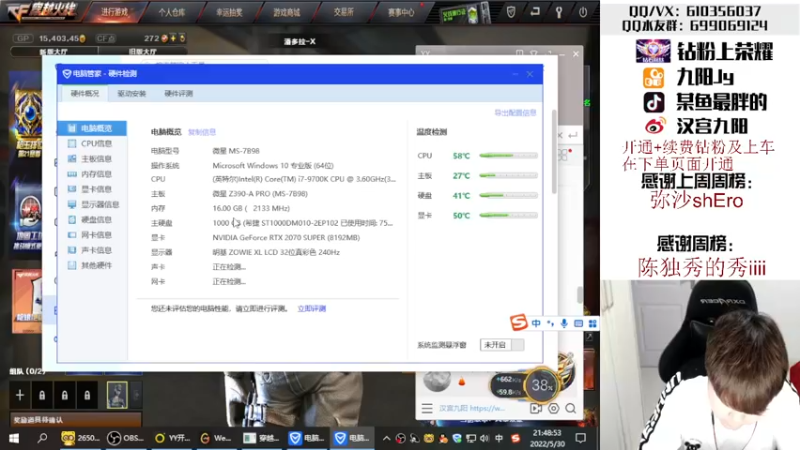Click CrossFire wrench settings icon
The width and height of the screenshot is (800, 450).
pos(559,12)
